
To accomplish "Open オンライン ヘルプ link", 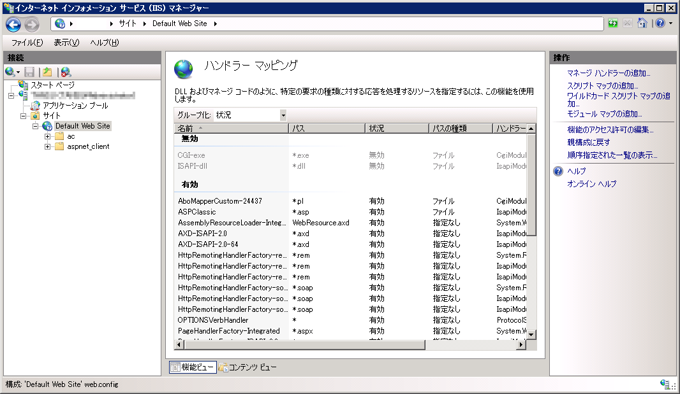I will (592, 184).
